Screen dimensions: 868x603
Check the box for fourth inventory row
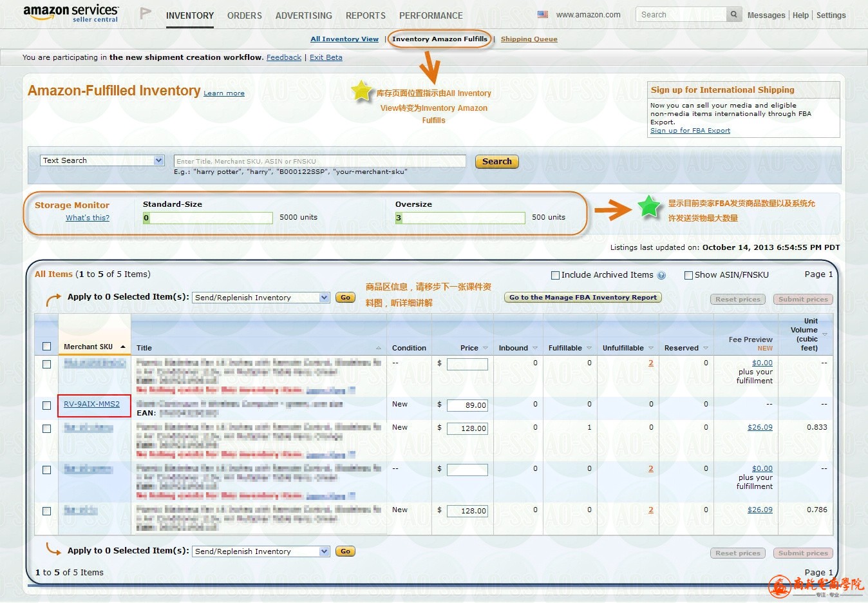click(x=46, y=470)
